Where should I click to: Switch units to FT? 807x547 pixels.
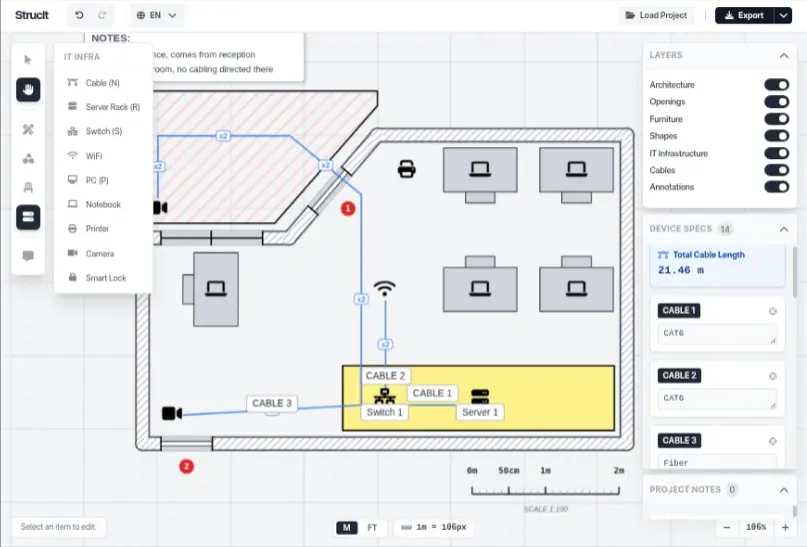[x=372, y=527]
